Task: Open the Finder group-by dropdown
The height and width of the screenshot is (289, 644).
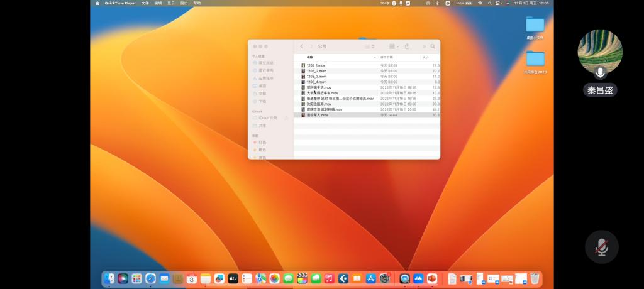Action: click(394, 46)
